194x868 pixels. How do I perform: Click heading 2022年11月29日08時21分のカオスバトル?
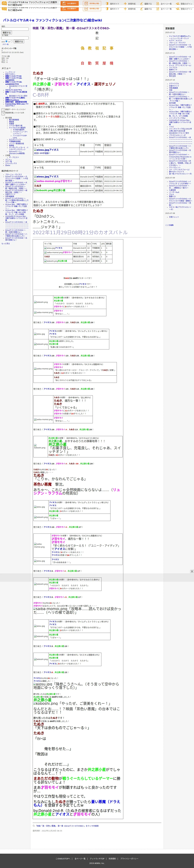point(80,233)
